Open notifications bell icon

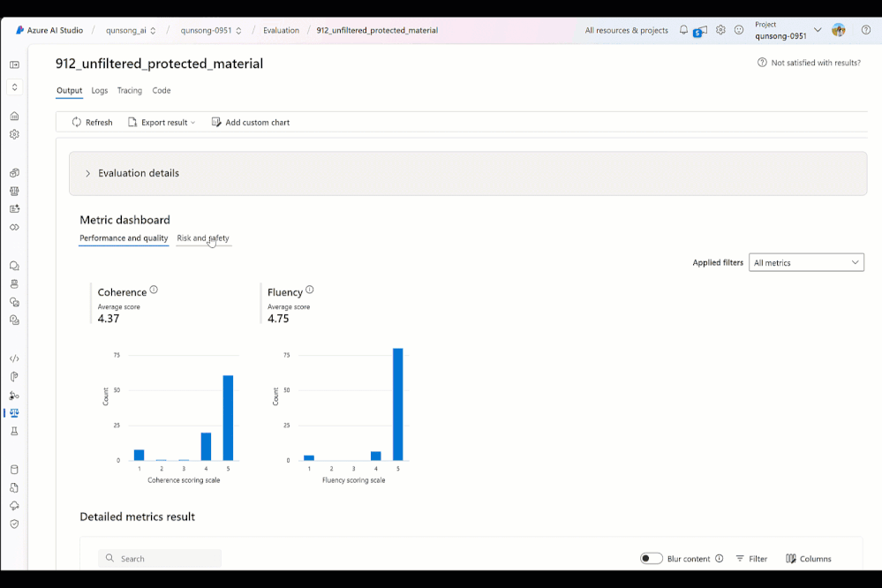[x=683, y=30]
